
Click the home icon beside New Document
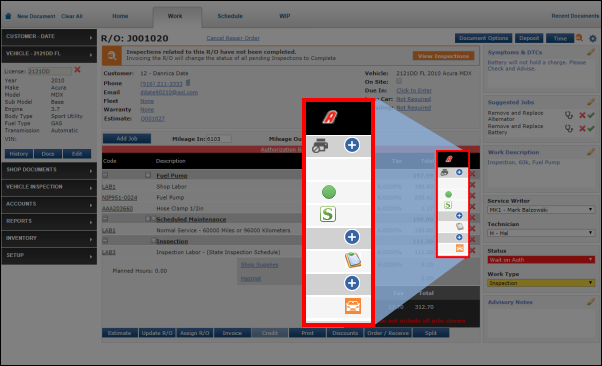pyautogui.click(x=8, y=16)
